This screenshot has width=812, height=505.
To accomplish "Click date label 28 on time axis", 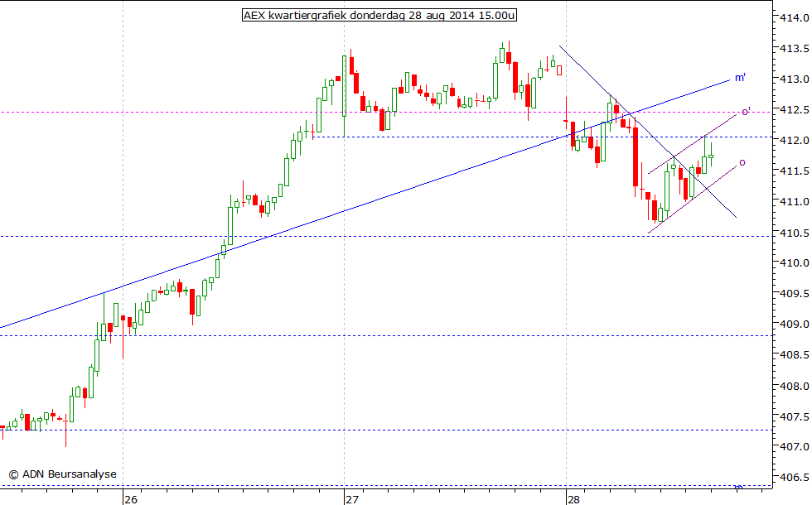I will (573, 499).
